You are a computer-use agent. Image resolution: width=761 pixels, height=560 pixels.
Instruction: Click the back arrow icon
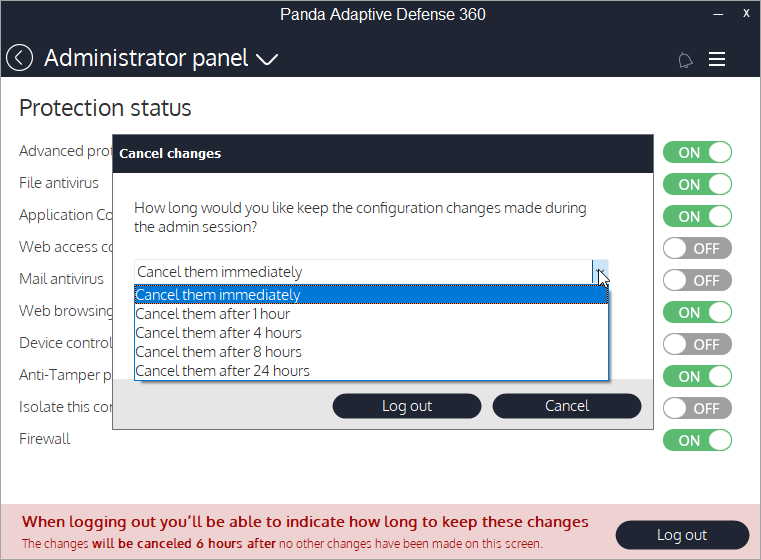coord(19,58)
